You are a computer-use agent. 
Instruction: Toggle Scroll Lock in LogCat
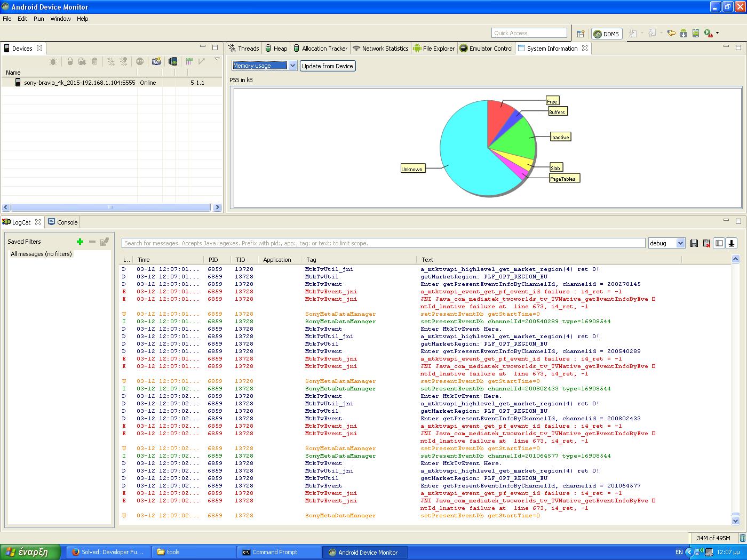(x=732, y=243)
